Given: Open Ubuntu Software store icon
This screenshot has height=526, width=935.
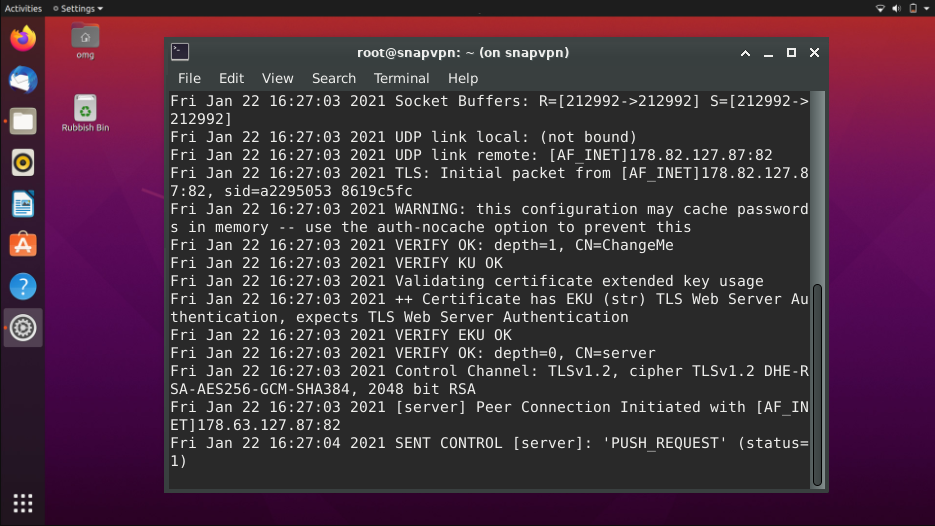Looking at the screenshot, I should pos(23,245).
